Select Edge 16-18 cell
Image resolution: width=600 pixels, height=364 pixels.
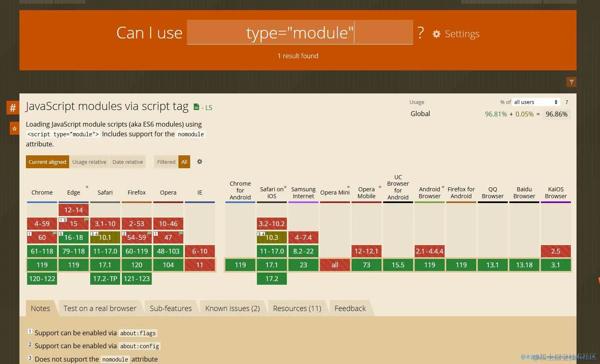pyautogui.click(x=74, y=237)
